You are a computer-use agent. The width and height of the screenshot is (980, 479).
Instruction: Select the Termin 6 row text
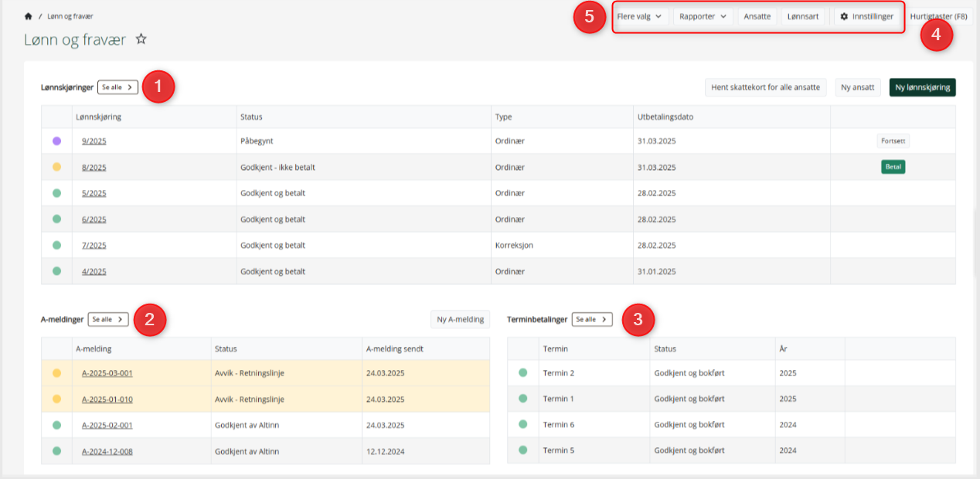(559, 425)
